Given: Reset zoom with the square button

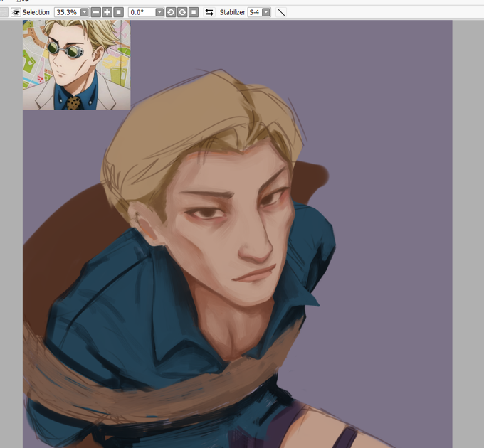Looking at the screenshot, I should pos(119,12).
